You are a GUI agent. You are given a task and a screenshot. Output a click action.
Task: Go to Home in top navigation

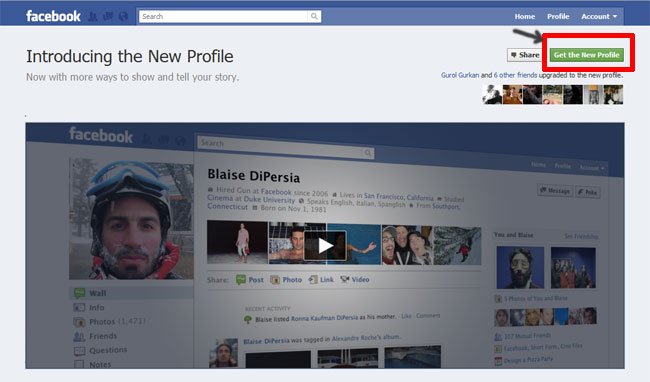coord(525,17)
